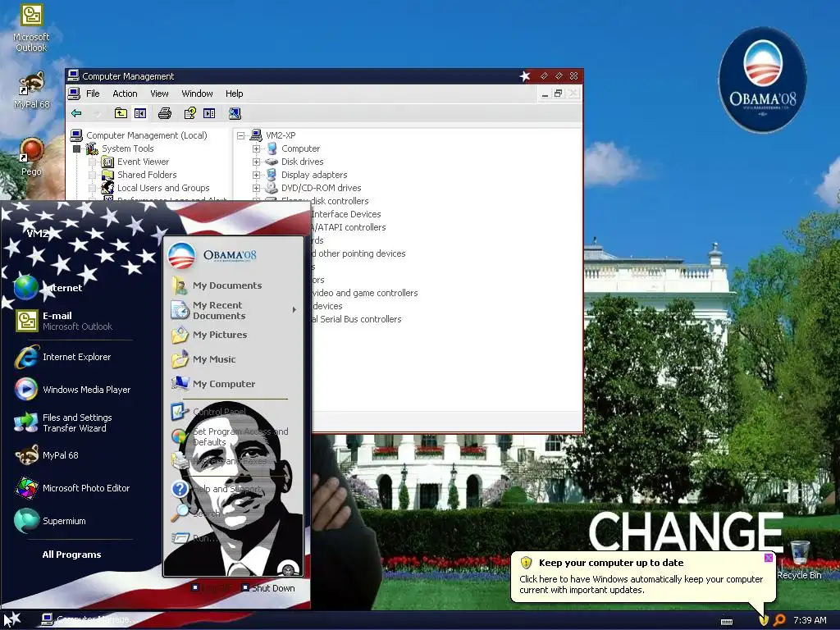Select the Disk drives device icon
Viewport: 840px width, 630px height.
pyautogui.click(x=272, y=162)
